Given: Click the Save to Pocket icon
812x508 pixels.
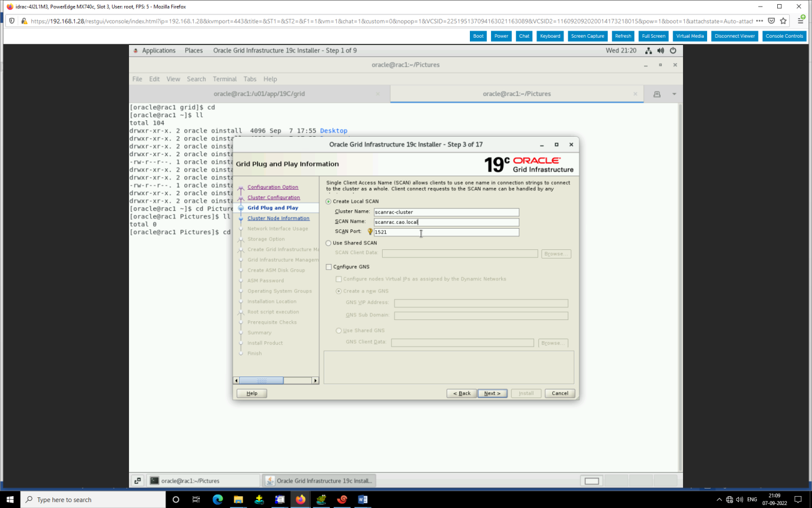Looking at the screenshot, I should pos(771,21).
